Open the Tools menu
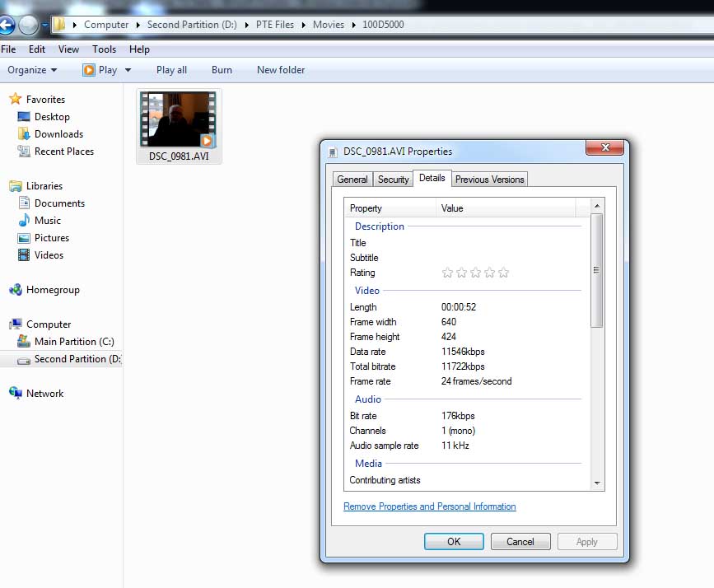This screenshot has height=588, width=714. pos(104,49)
